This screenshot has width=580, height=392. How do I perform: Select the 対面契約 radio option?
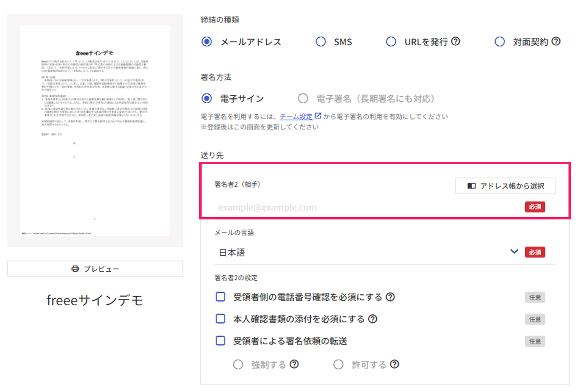coord(500,42)
